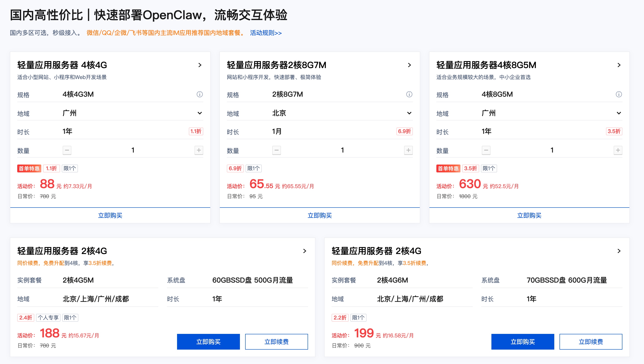Click the 2核4G title above 2核4G5M
The image size is (644, 364).
(x=62, y=251)
